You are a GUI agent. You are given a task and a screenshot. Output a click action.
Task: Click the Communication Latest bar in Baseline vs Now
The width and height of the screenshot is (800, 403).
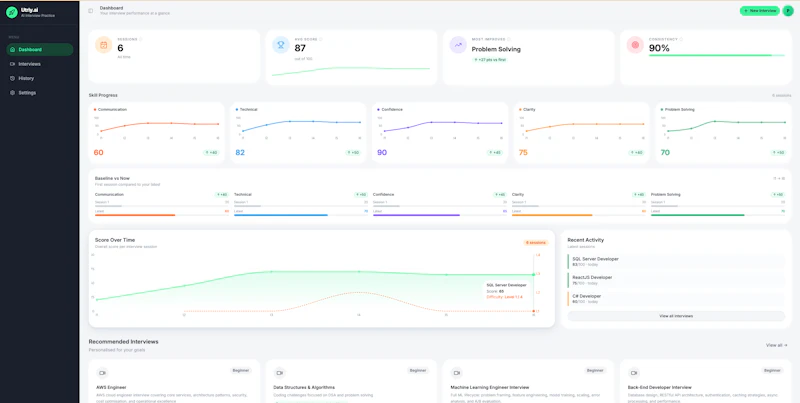162,215
